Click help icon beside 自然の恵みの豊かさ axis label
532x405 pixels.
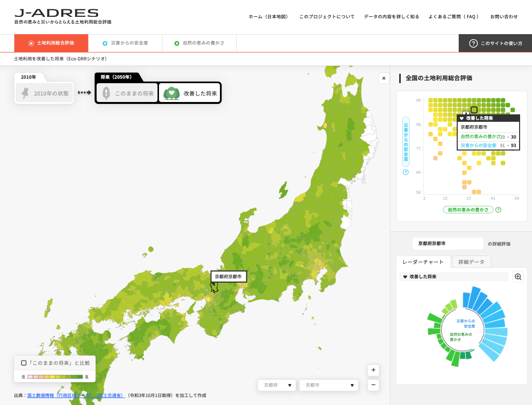click(x=498, y=210)
